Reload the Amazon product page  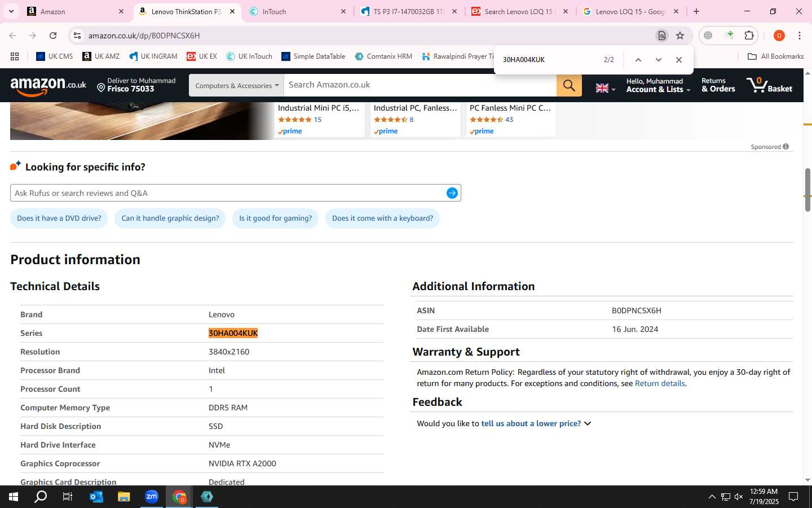[53, 36]
